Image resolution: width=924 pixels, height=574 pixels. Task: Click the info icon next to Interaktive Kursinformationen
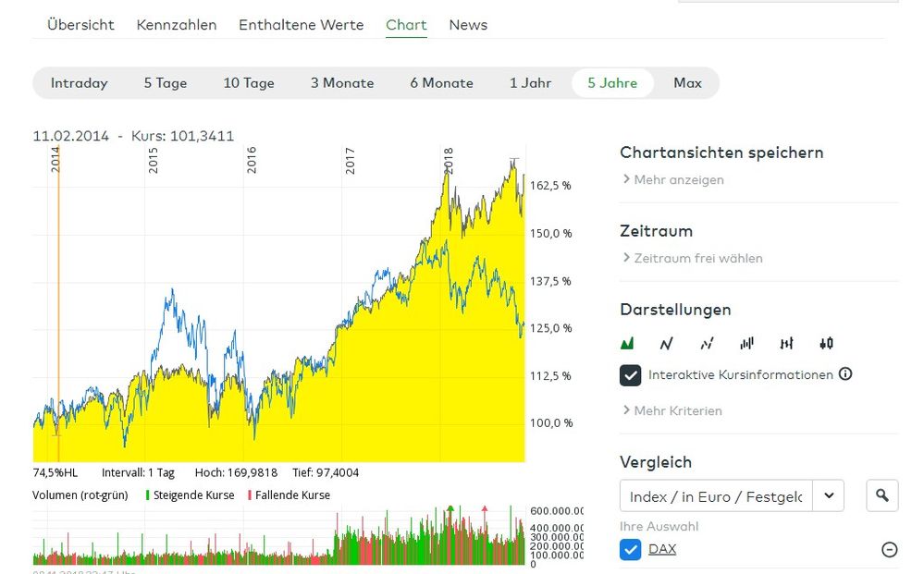pos(845,374)
